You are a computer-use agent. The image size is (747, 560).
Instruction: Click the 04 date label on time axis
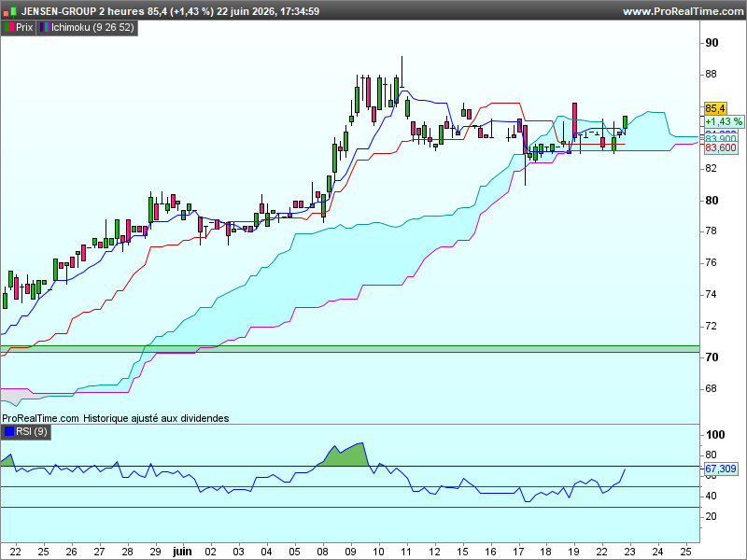267,553
